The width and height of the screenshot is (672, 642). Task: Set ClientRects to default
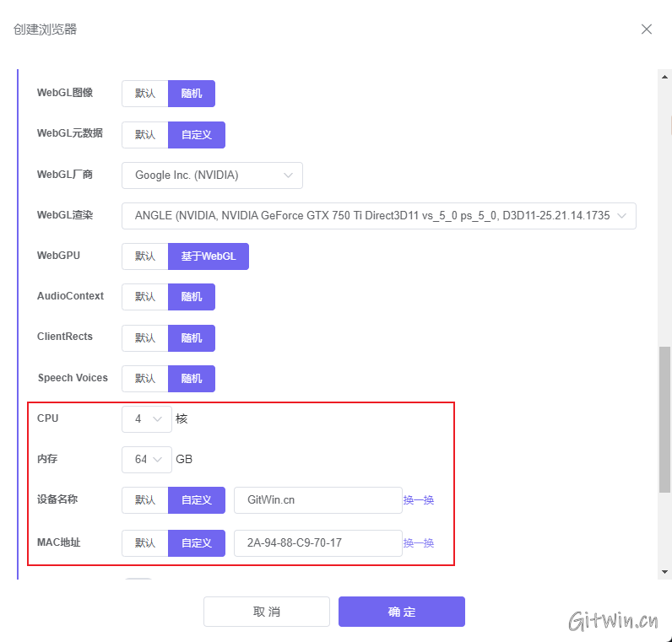(x=145, y=337)
